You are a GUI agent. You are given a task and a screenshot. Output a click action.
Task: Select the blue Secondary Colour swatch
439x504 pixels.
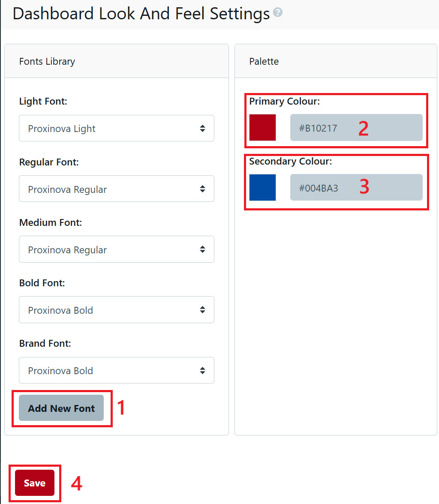tap(262, 187)
